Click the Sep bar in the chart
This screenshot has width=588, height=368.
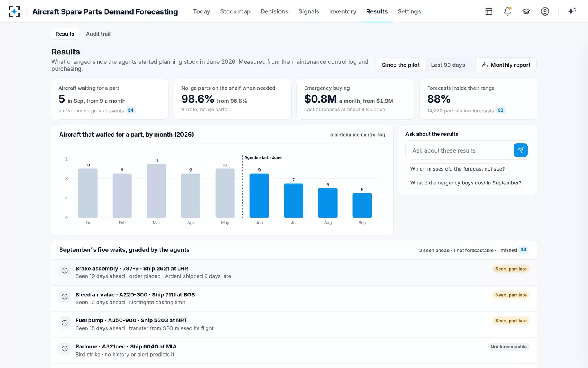(362, 205)
